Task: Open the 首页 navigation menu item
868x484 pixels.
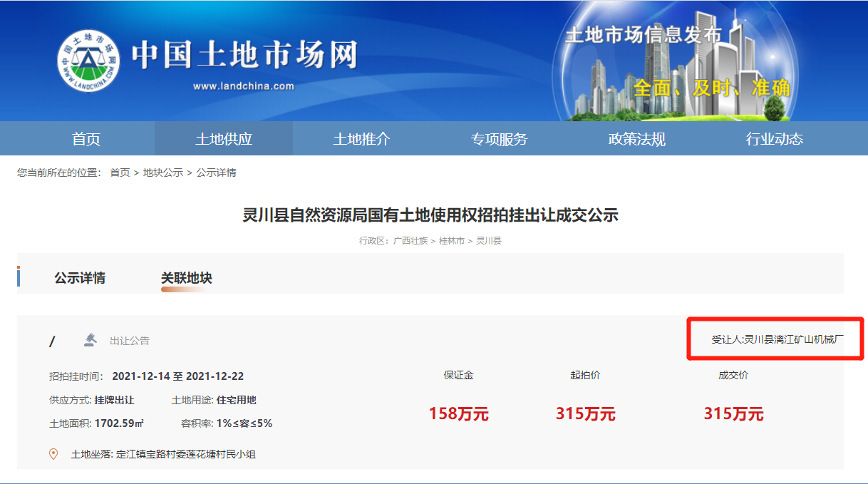Action: [86, 139]
